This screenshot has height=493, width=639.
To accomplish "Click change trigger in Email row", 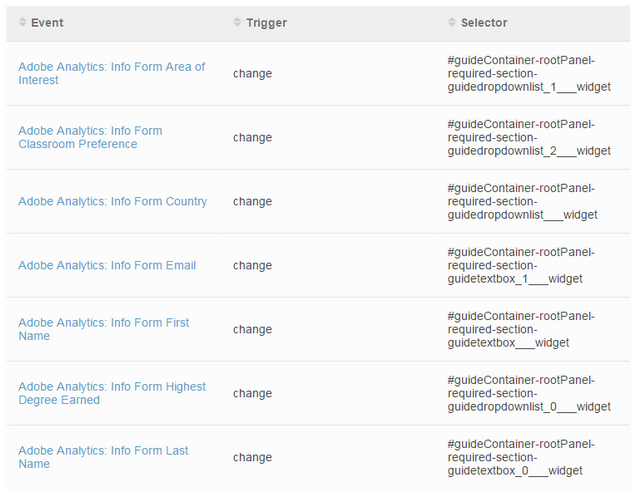I will (x=252, y=266).
